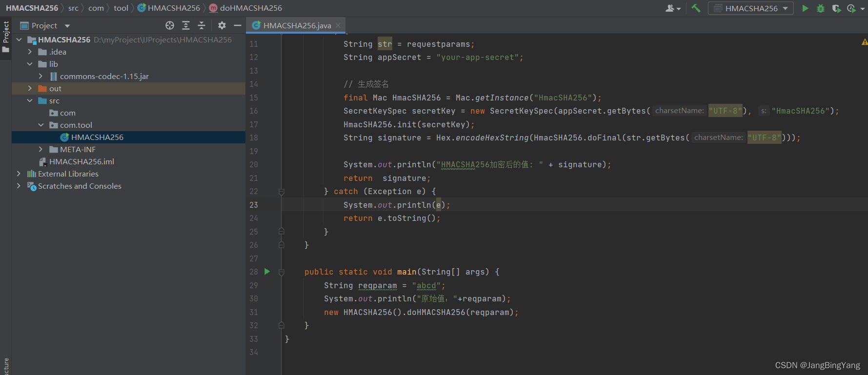The height and width of the screenshot is (375, 868).
Task: Click Mac.getInstance call on line 15
Action: 492,98
